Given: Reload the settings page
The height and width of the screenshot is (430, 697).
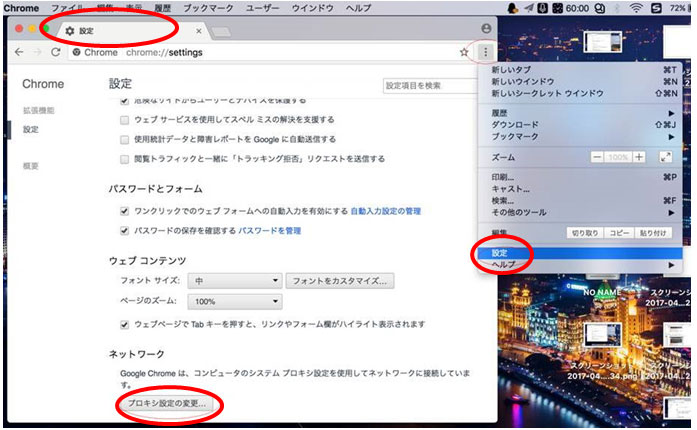Looking at the screenshot, I should 56,52.
